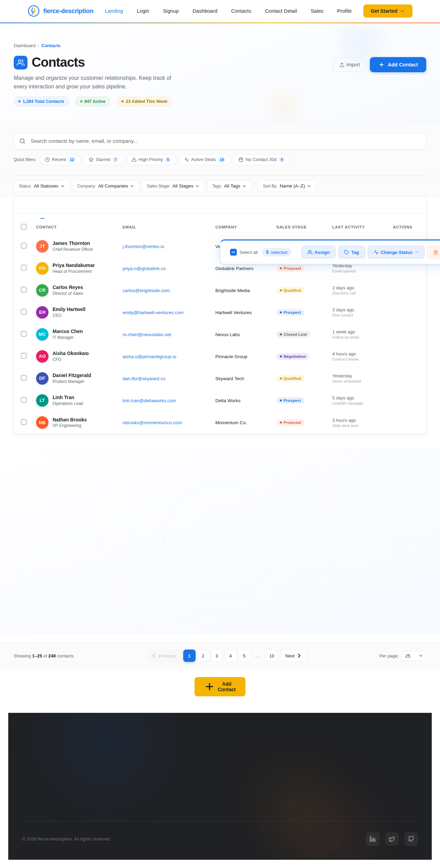Click the search contacts input field
This screenshot has height=868, width=440.
[220, 141]
